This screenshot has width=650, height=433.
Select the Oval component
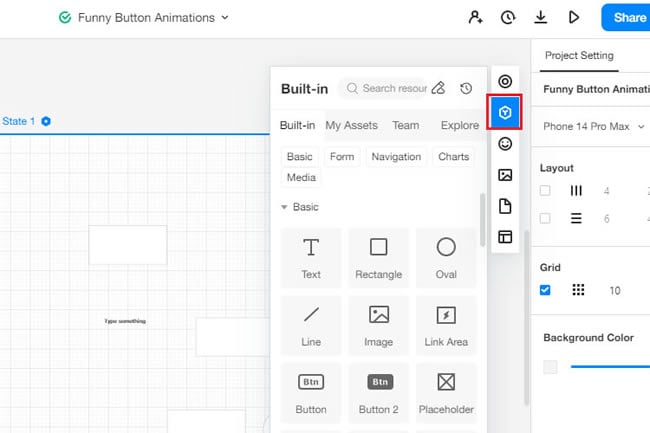click(x=446, y=258)
